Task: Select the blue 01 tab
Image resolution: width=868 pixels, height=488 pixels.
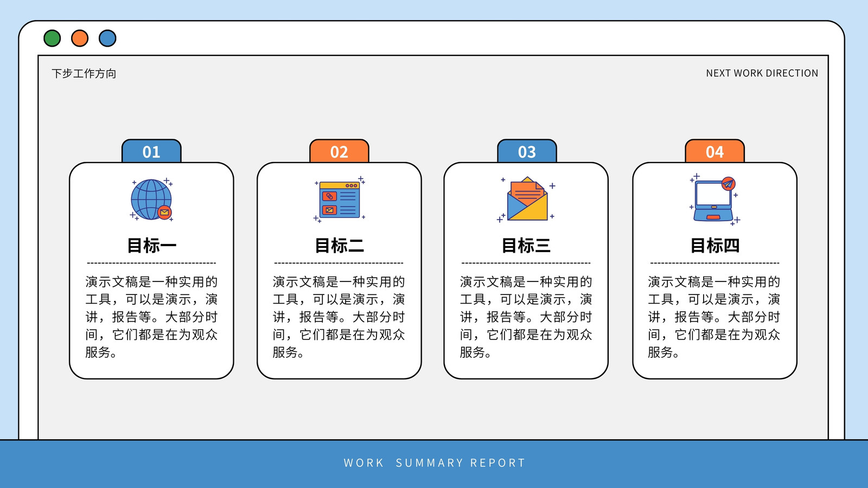Action: 151,151
